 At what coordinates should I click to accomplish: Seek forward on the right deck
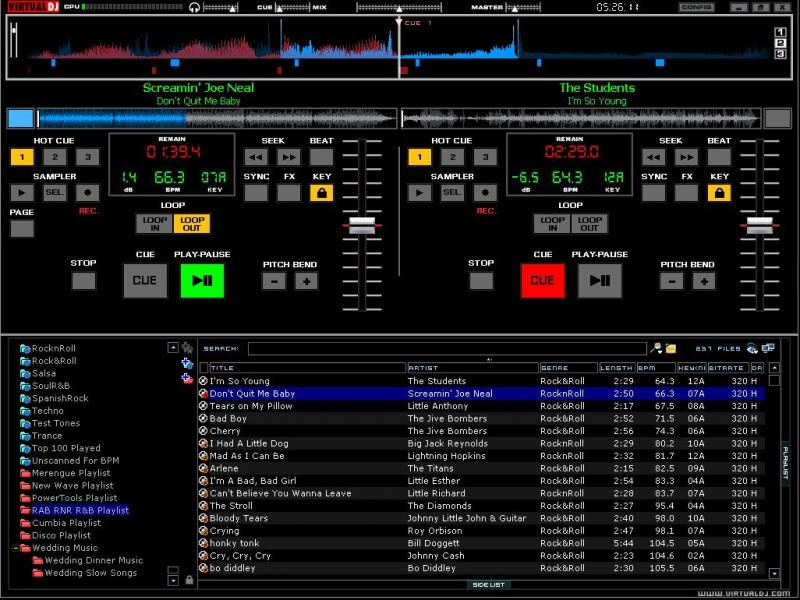point(686,157)
